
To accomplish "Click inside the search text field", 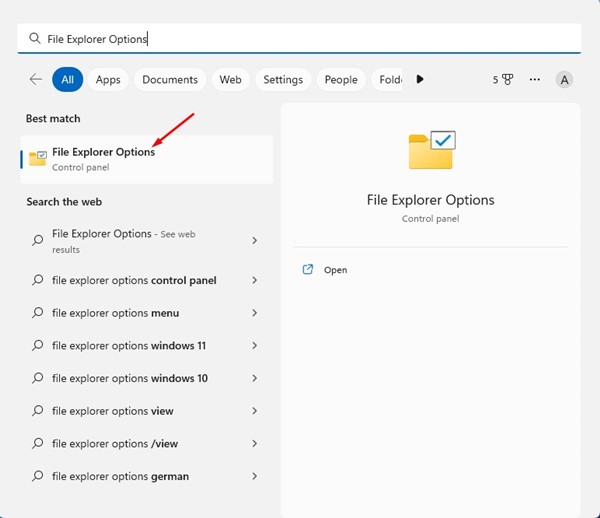I will pos(300,39).
